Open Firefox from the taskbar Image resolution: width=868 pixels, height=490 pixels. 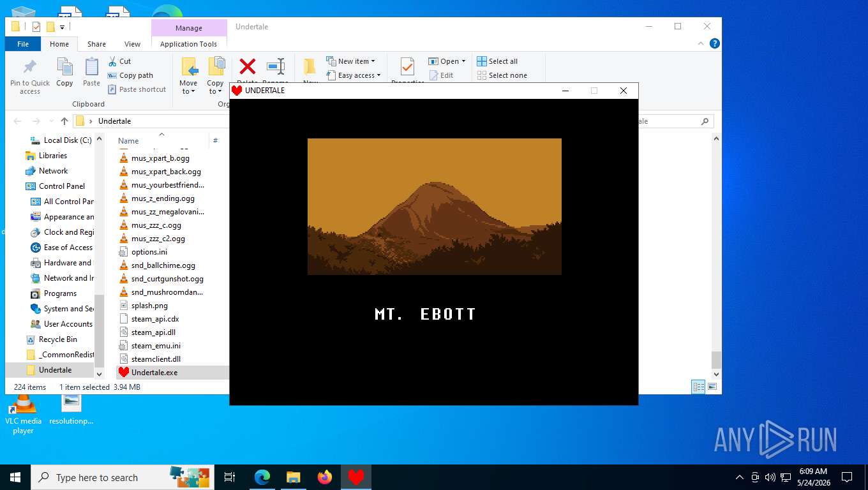(325, 477)
